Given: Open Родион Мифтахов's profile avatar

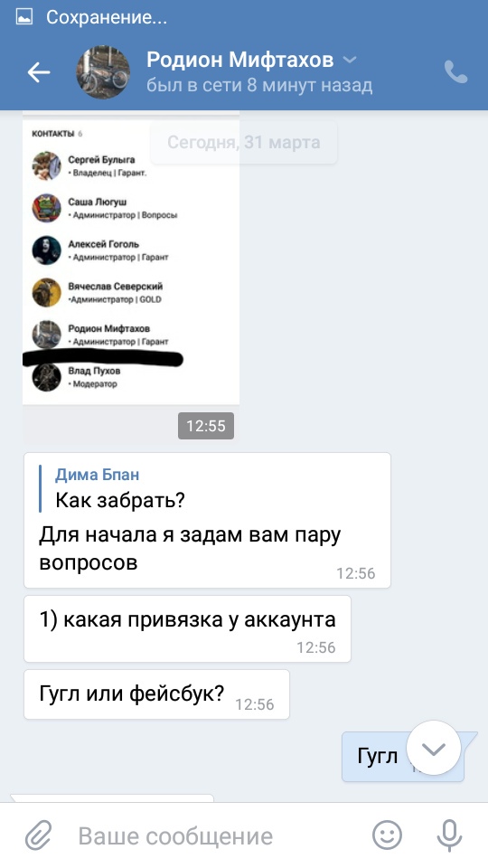Looking at the screenshot, I should click(103, 72).
